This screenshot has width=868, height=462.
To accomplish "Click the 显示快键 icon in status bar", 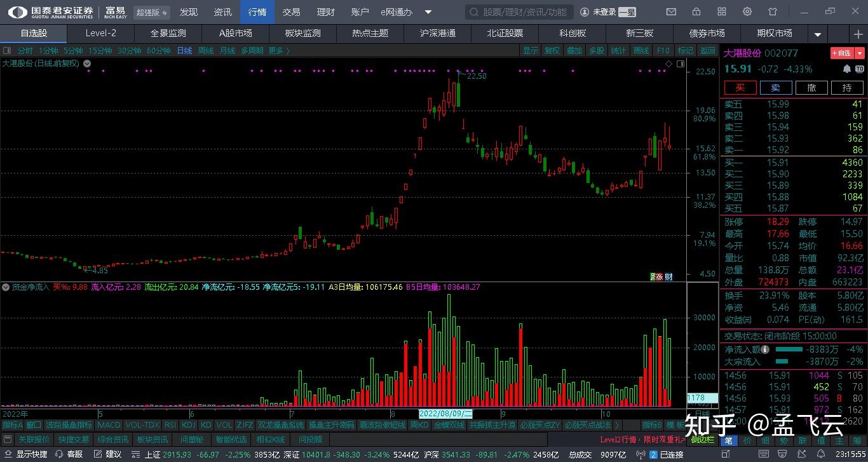I will 8,454.
